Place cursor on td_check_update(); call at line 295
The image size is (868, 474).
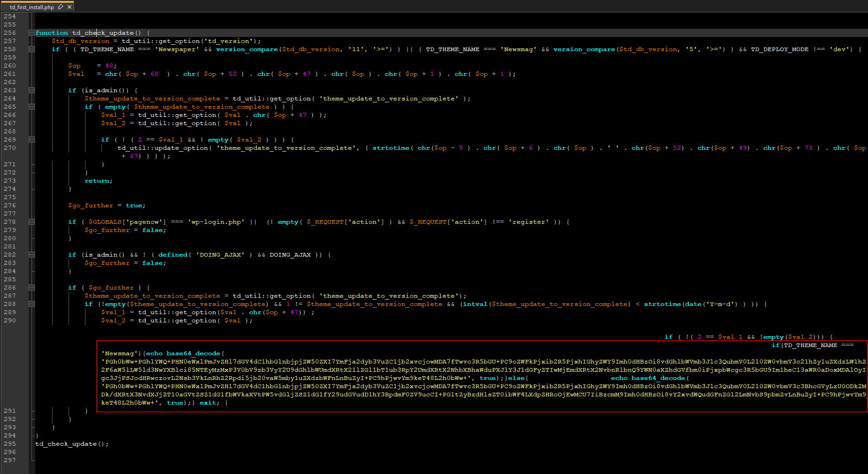pos(72,444)
